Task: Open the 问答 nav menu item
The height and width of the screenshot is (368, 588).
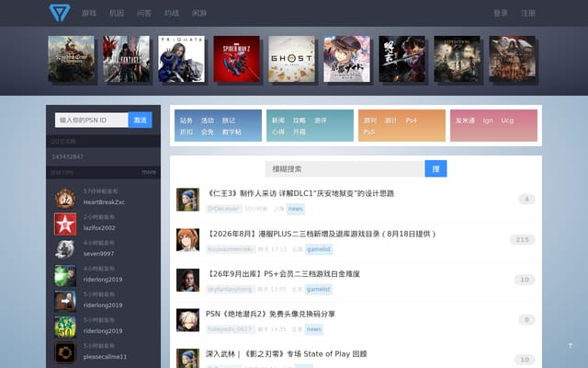Action: coord(144,13)
